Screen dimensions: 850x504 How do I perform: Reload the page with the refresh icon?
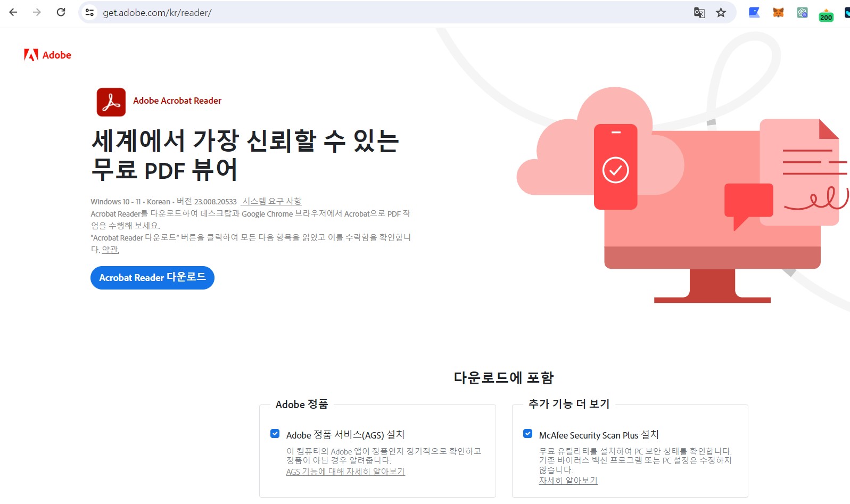[61, 12]
